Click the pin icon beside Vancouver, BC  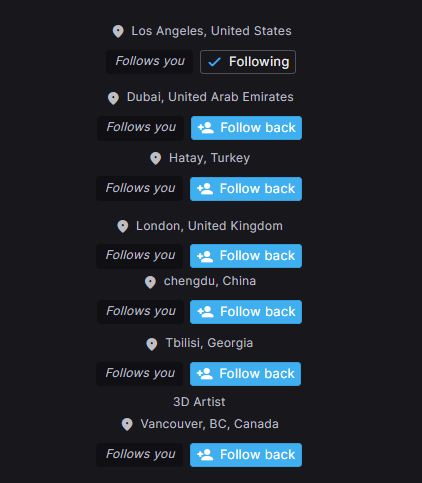coord(127,424)
